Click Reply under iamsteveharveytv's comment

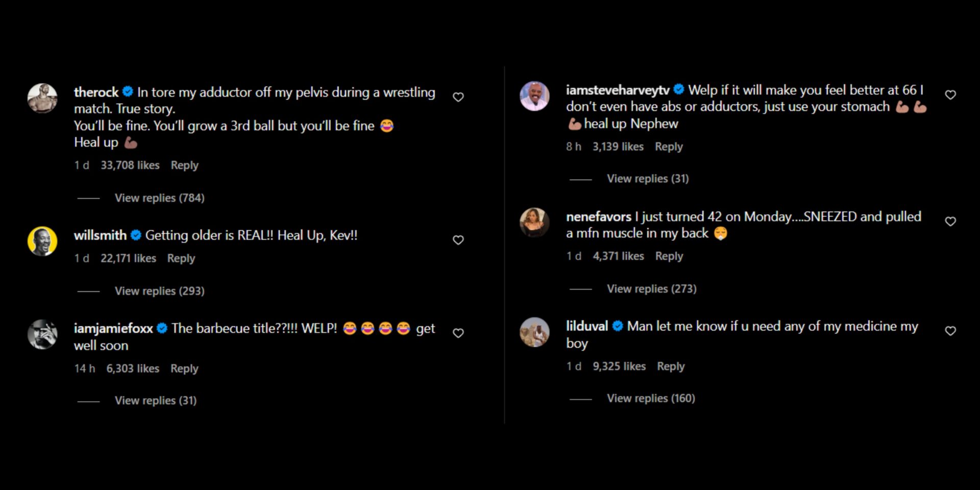point(669,147)
